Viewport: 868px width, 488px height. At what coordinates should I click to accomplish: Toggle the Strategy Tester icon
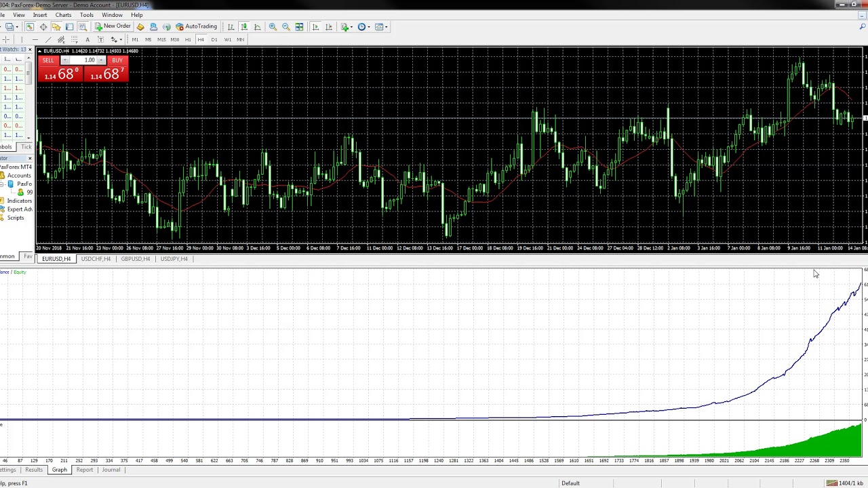(83, 26)
